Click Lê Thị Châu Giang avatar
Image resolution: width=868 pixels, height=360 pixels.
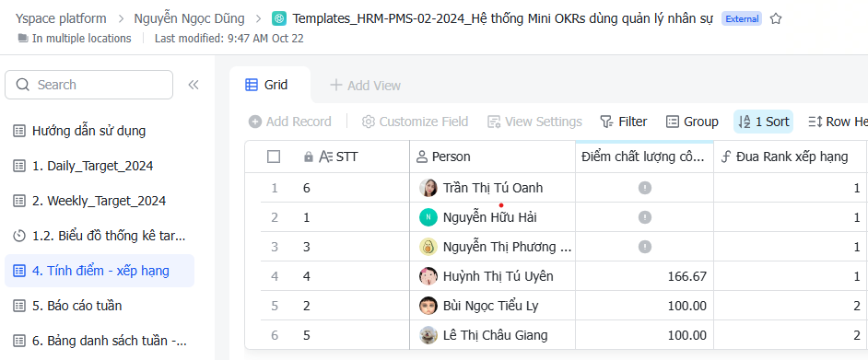point(428,335)
